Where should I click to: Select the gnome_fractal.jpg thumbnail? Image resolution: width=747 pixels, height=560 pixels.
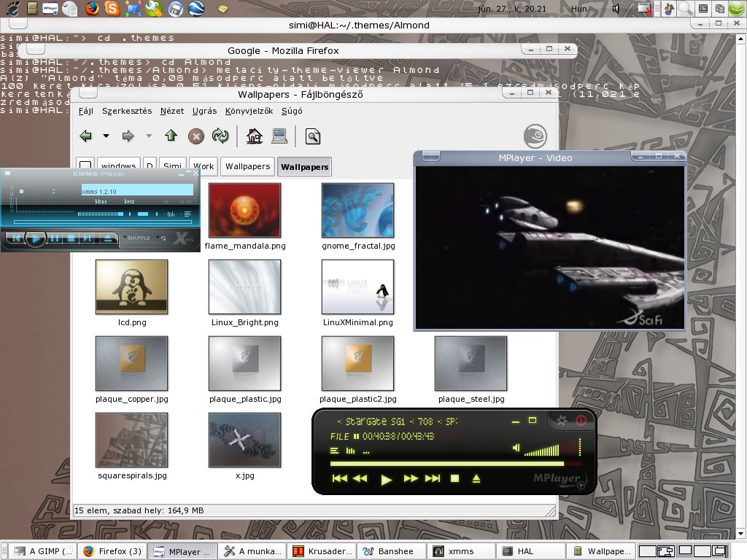click(357, 210)
